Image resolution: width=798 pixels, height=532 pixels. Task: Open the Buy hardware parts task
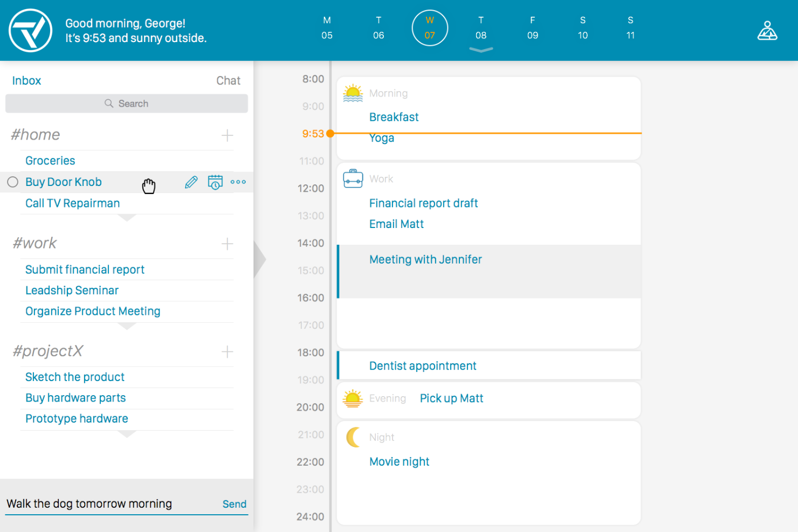(x=75, y=398)
